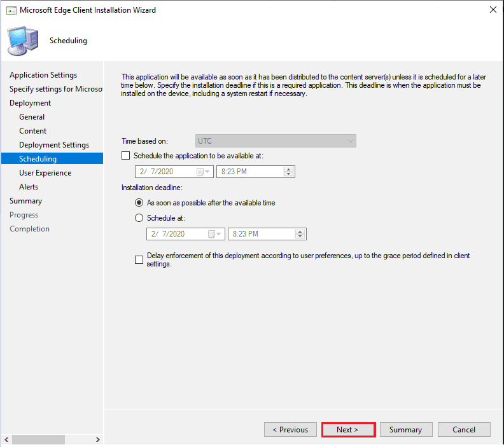The image size is (504, 447).
Task: Open Deployment Settings page
Action: tap(54, 145)
